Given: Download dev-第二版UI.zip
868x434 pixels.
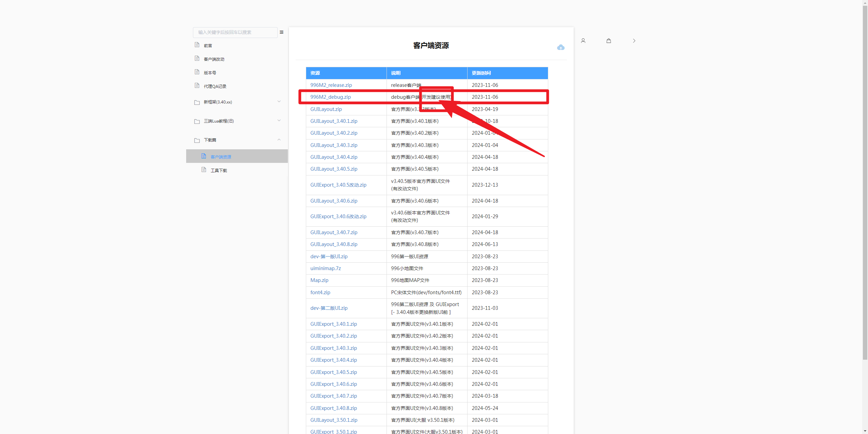Looking at the screenshot, I should click(x=329, y=308).
